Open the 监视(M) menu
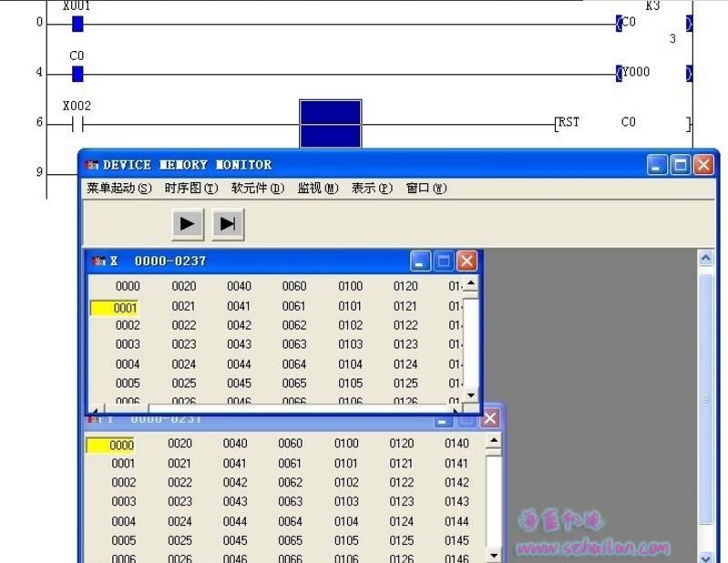Viewport: 728px width, 563px height. click(317, 189)
